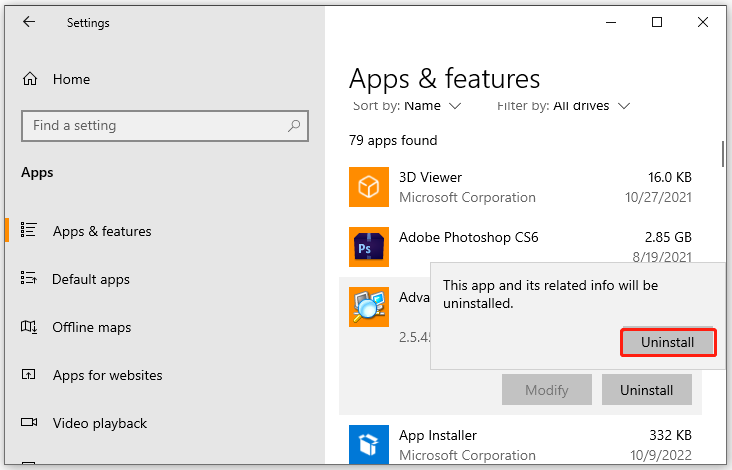The image size is (732, 470).
Task: Click the 16.0 KB size value
Action: [669, 177]
